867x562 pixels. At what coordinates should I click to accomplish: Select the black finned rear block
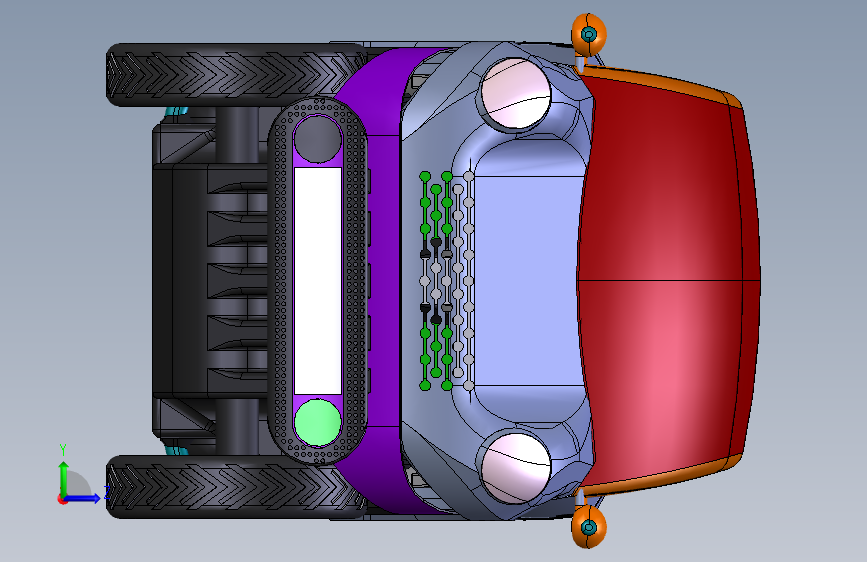pyautogui.click(x=210, y=281)
